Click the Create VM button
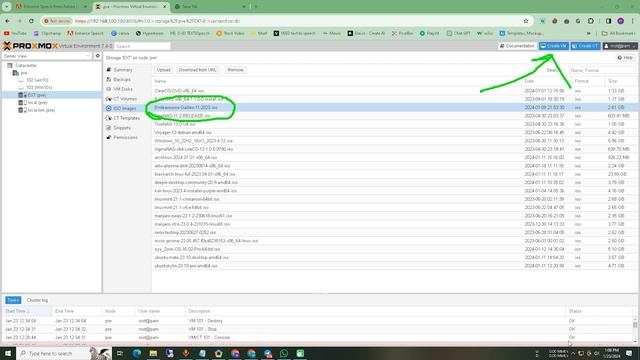The height and width of the screenshot is (360, 640). coord(553,46)
